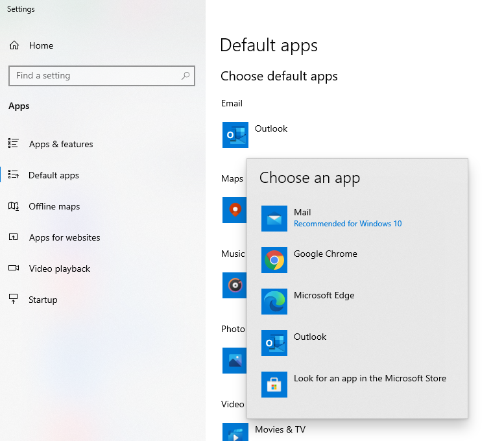The height and width of the screenshot is (441, 504).
Task: Click the Video playback camera icon
Action: 14,268
